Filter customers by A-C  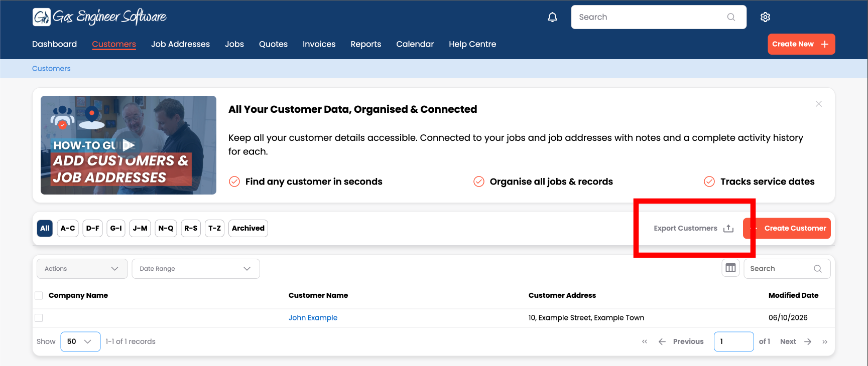click(68, 228)
